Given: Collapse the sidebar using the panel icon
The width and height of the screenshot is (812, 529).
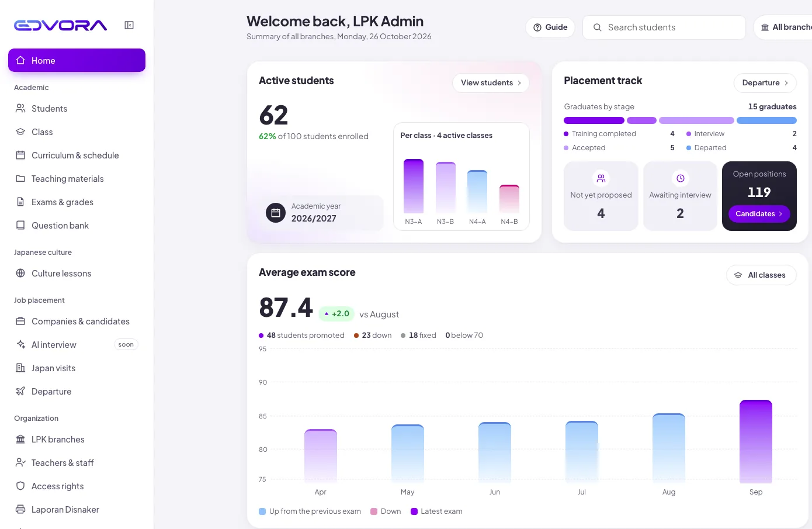Looking at the screenshot, I should pos(129,25).
